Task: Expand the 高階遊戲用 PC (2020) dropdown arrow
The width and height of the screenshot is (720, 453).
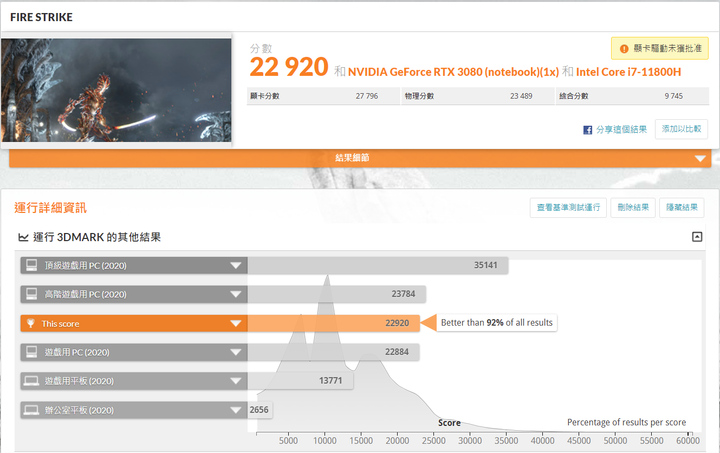Action: 236,294
